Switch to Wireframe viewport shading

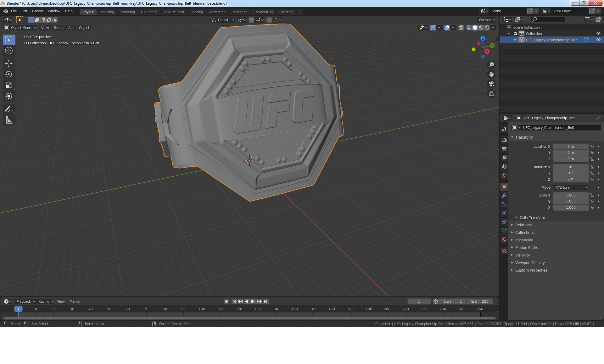(469, 28)
